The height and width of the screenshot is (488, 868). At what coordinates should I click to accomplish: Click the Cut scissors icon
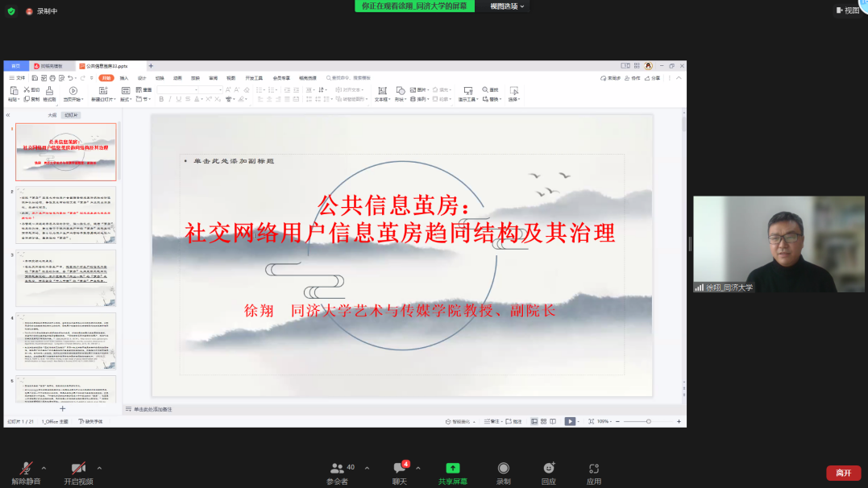[x=27, y=89]
